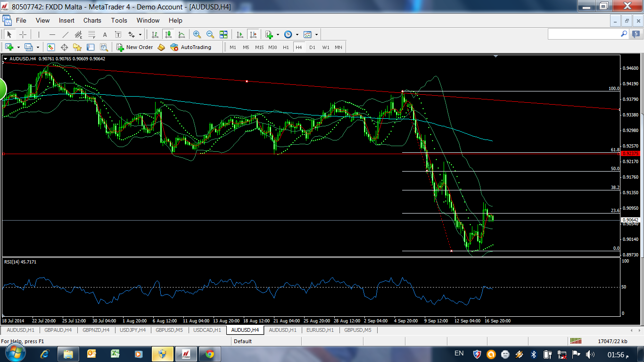The width and height of the screenshot is (644, 362).
Task: Toggle the Crosshair cursor mode
Action: point(23,34)
